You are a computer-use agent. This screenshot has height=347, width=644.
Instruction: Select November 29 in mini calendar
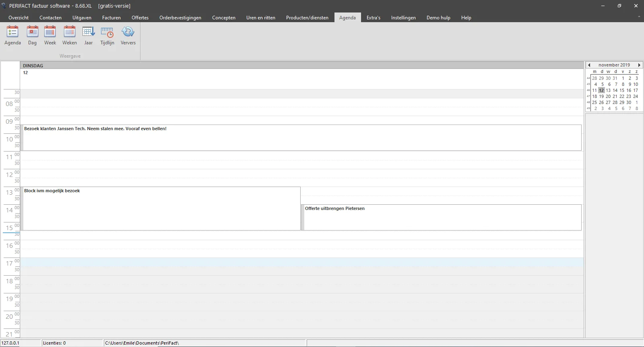[x=622, y=102]
